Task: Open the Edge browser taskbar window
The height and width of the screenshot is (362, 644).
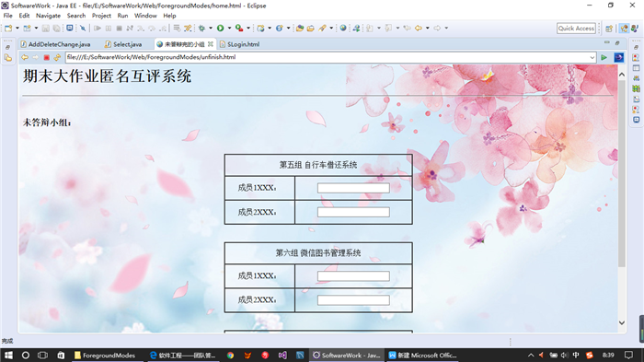Action: [x=183, y=355]
